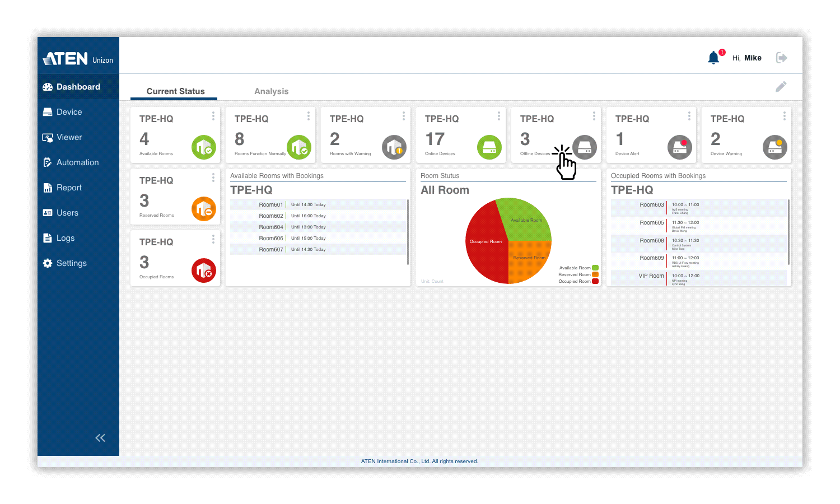Image resolution: width=840 pixels, height=504 pixels.
Task: Click the orange Reserved Rooms icon
Action: click(204, 209)
